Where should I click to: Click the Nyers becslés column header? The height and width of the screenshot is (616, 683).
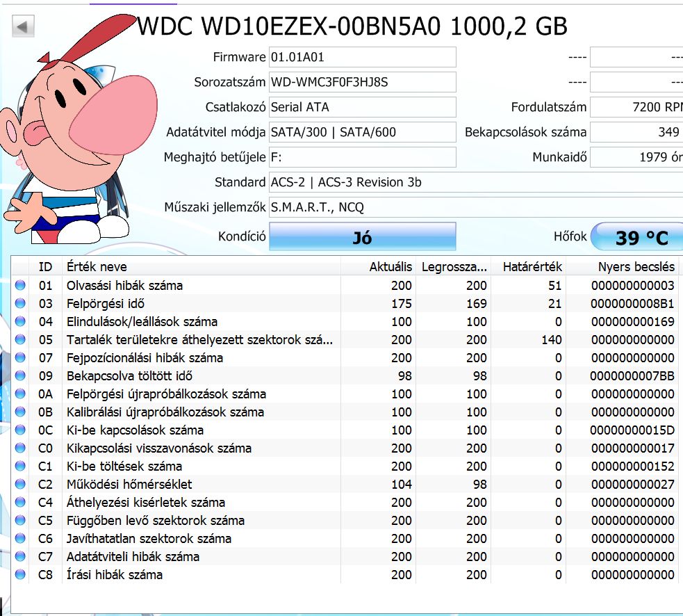tap(623, 266)
